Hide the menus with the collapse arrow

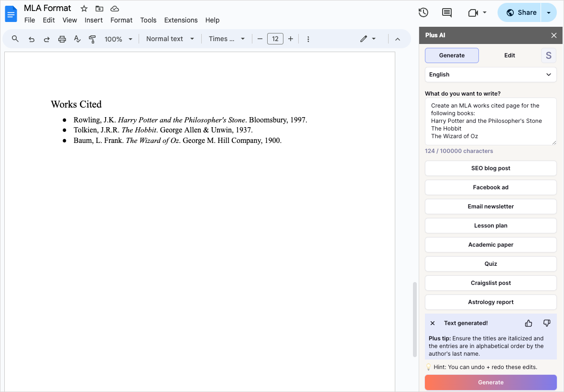point(398,39)
